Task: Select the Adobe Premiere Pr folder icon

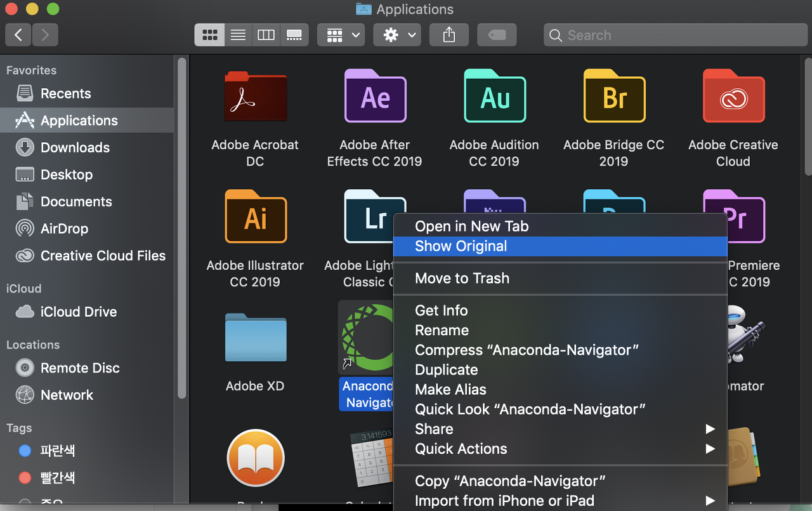Action: pos(746,216)
